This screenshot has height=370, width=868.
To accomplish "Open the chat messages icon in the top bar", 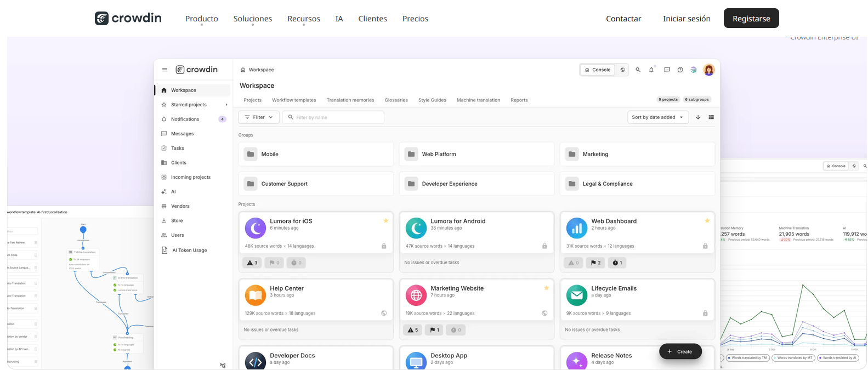I will pyautogui.click(x=667, y=70).
